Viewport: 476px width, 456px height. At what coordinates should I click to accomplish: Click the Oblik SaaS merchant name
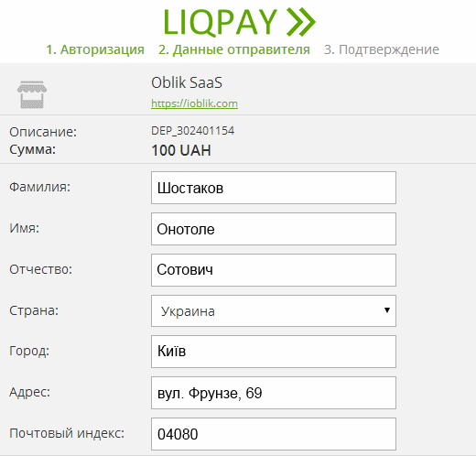[187, 82]
